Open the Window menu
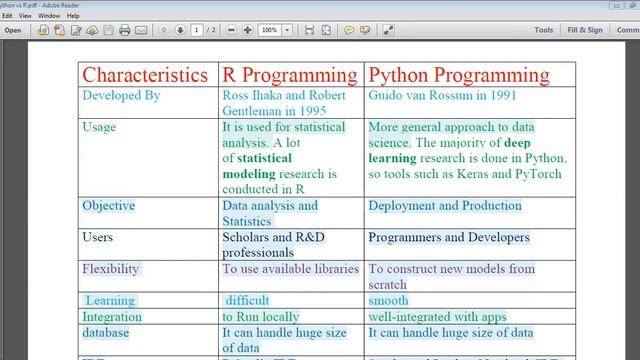 [49, 16]
